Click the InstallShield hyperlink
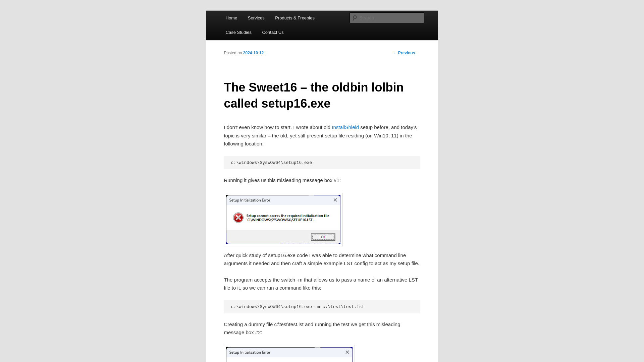The width and height of the screenshot is (644, 362). pyautogui.click(x=345, y=127)
